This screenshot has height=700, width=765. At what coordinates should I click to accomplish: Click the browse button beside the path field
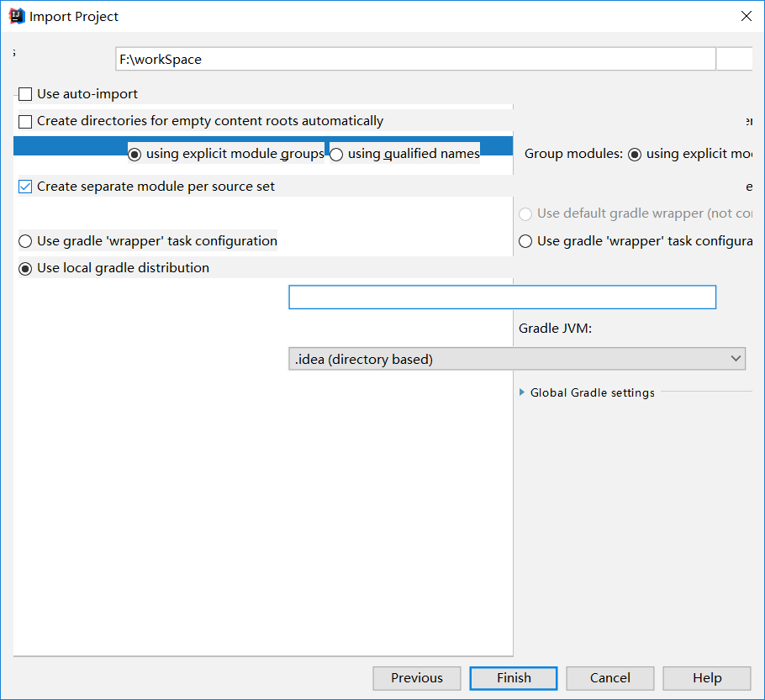click(733, 60)
